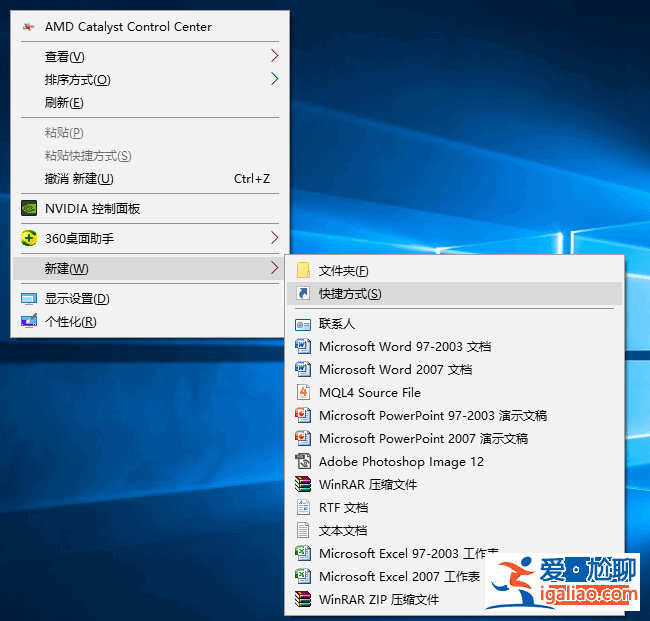650x621 pixels.
Task: Click the 显示设置 monitor icon
Action: (x=29, y=299)
